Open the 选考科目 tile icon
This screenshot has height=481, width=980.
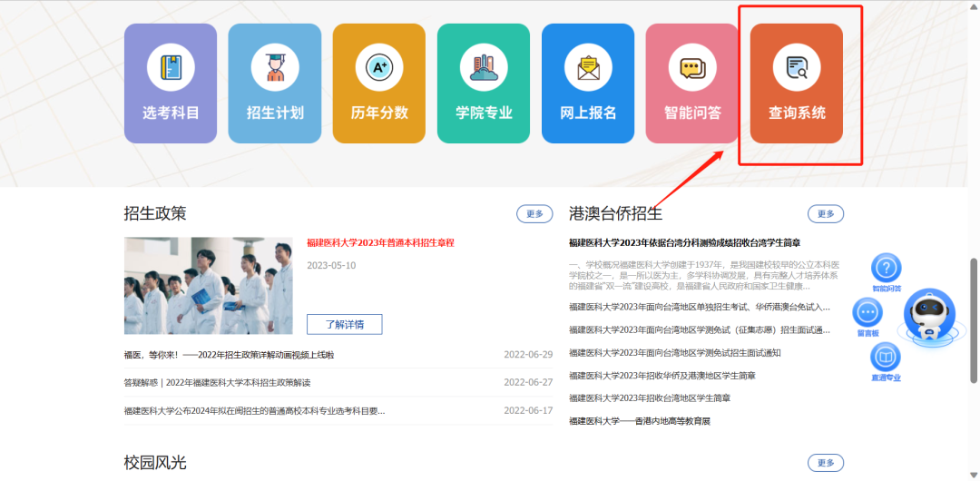tap(171, 69)
